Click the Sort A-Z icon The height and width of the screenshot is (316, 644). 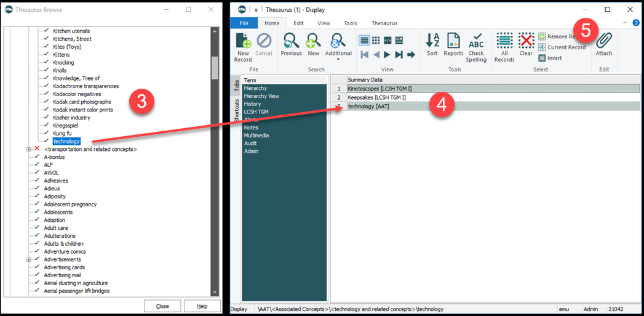point(432,42)
